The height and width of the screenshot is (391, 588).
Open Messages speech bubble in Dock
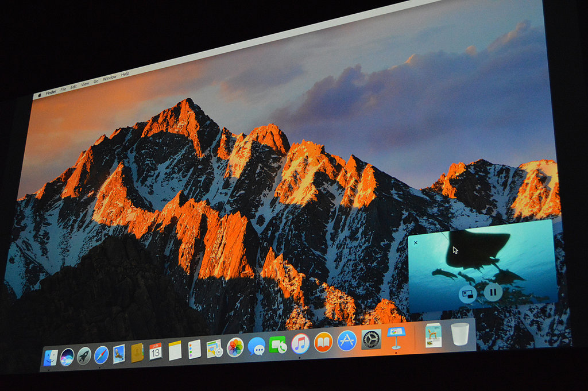click(x=257, y=346)
